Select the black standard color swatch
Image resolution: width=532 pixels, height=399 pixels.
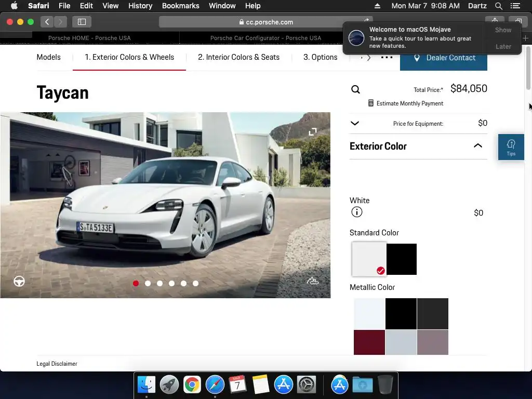402,259
